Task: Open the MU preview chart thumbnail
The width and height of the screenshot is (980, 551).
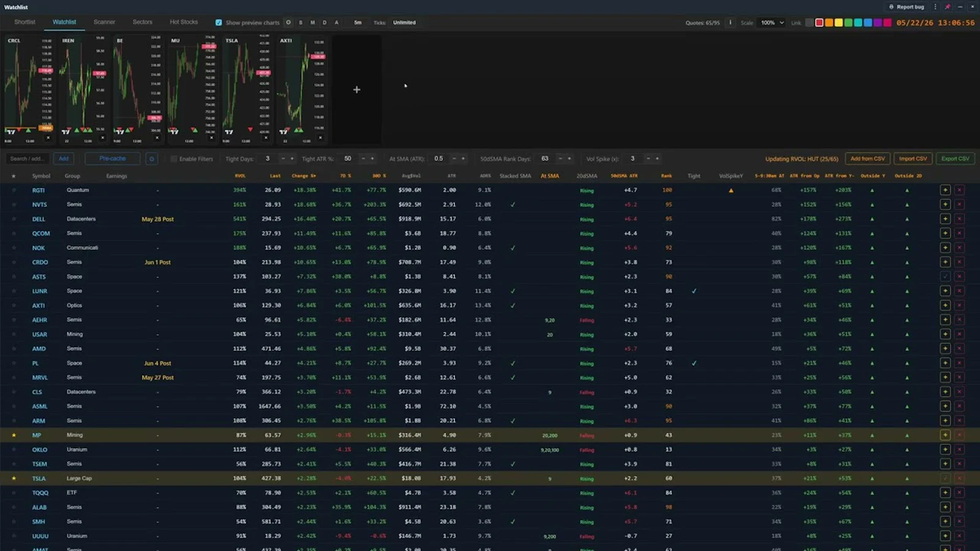Action: [193, 89]
